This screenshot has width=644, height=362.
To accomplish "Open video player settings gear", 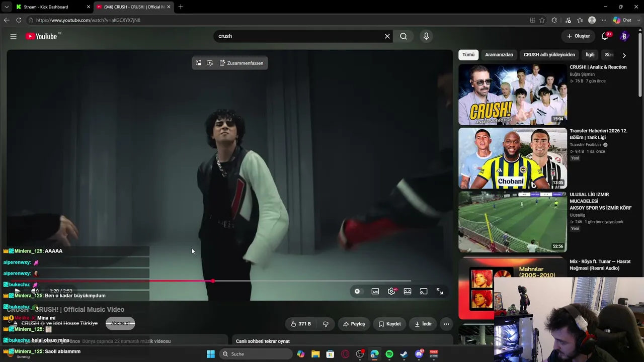I will tap(391, 291).
